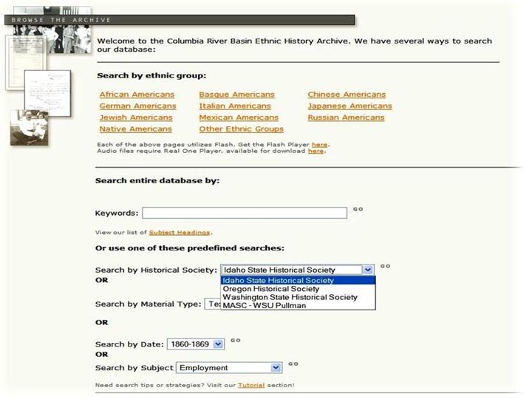Pick MASC - WSU Pullman option

point(298,305)
